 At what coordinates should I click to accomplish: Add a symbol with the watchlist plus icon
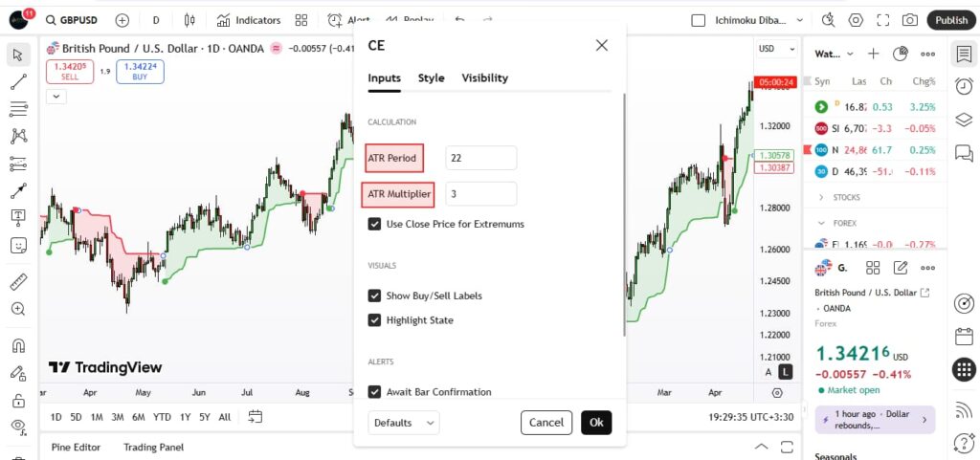tap(873, 54)
